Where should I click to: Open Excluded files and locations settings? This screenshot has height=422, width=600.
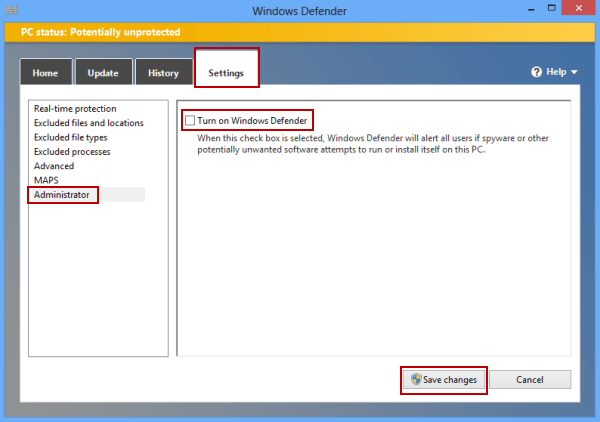[89, 123]
